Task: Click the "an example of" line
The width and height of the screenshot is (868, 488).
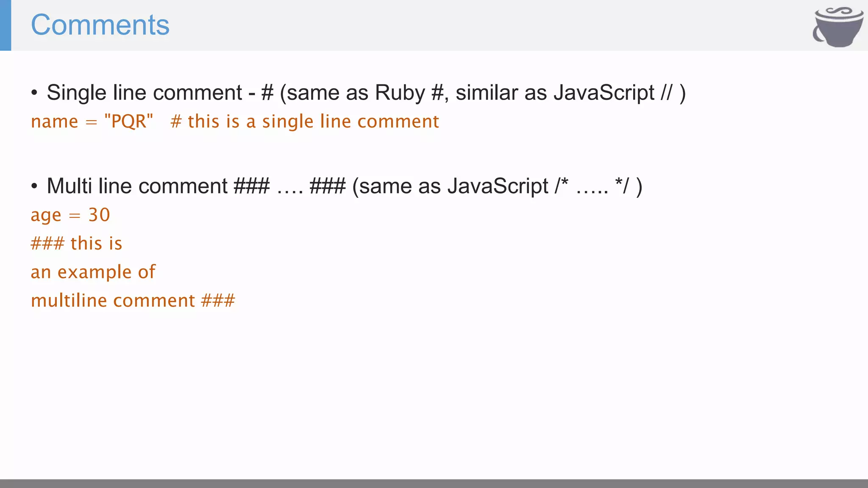Action: coord(93,272)
